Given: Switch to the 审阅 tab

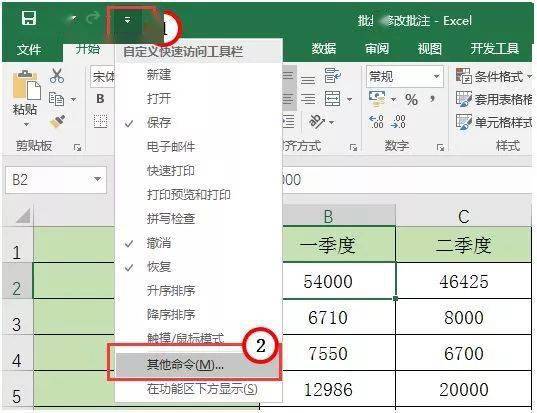Looking at the screenshot, I should [x=377, y=49].
